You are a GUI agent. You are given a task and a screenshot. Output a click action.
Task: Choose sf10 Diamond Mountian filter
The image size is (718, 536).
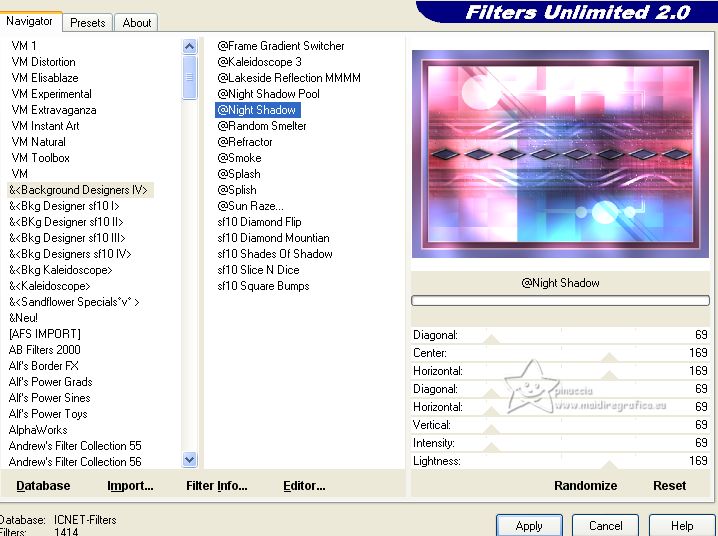273,238
